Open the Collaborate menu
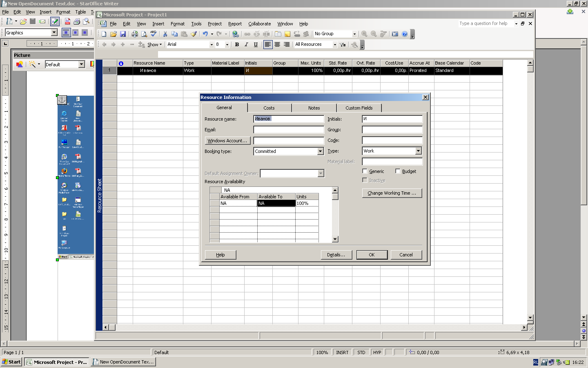588x368 pixels. [260, 24]
